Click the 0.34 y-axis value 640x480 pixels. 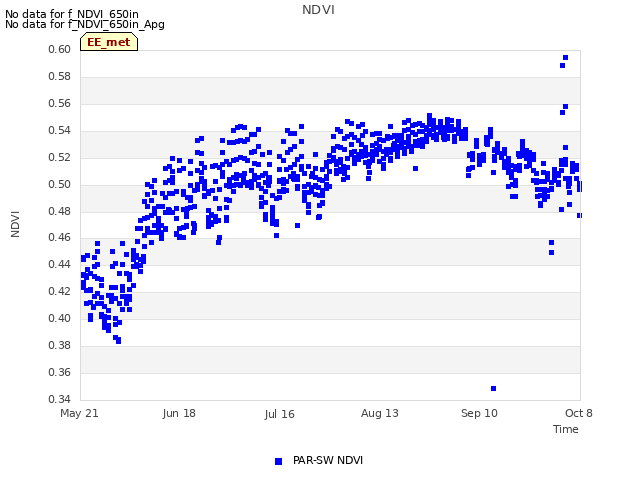click(59, 399)
